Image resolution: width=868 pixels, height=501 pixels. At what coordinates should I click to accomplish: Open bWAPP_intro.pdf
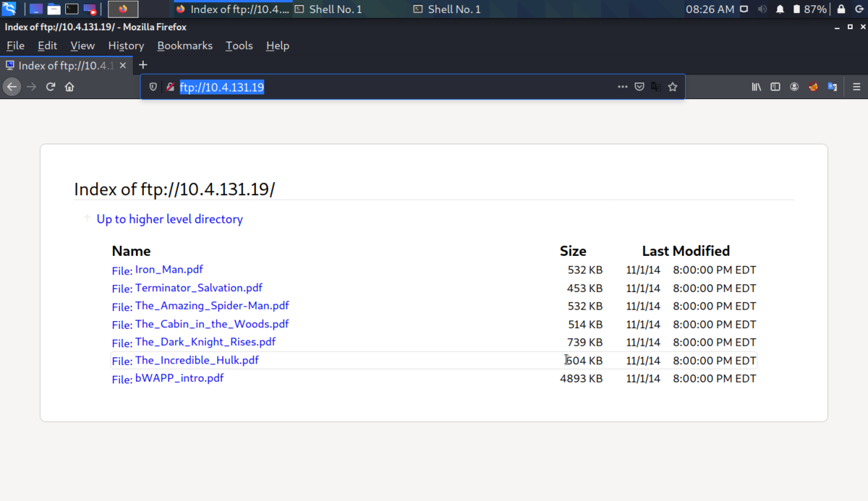(179, 378)
